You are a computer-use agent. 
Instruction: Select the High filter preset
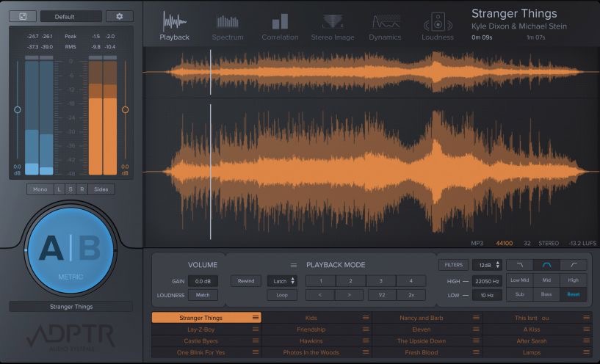(574, 280)
